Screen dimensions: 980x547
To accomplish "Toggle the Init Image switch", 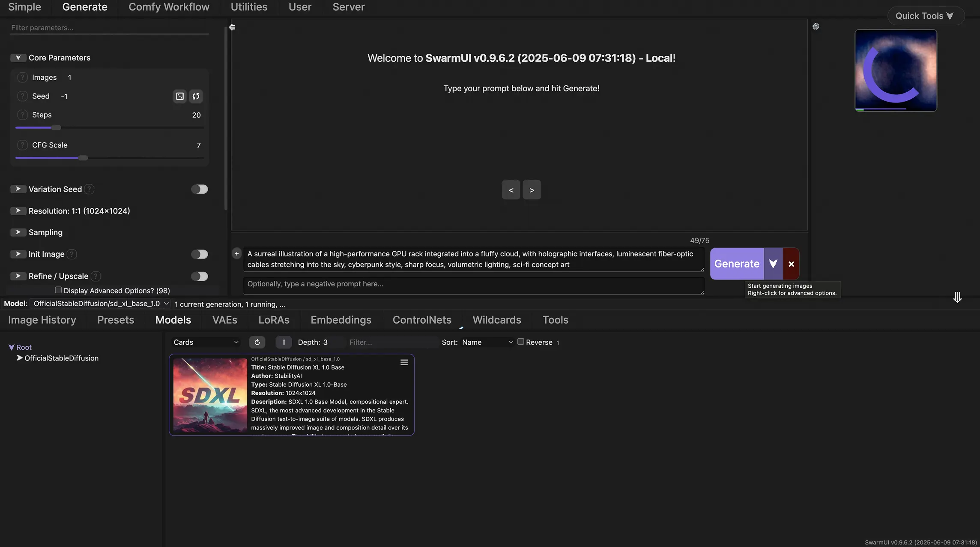I will point(199,254).
